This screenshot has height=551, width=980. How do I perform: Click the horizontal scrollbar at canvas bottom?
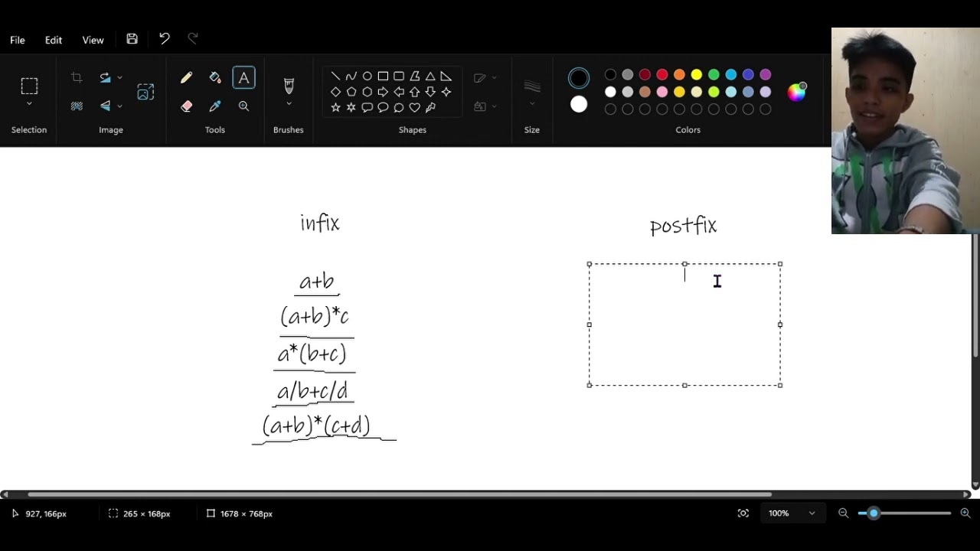pos(400,494)
